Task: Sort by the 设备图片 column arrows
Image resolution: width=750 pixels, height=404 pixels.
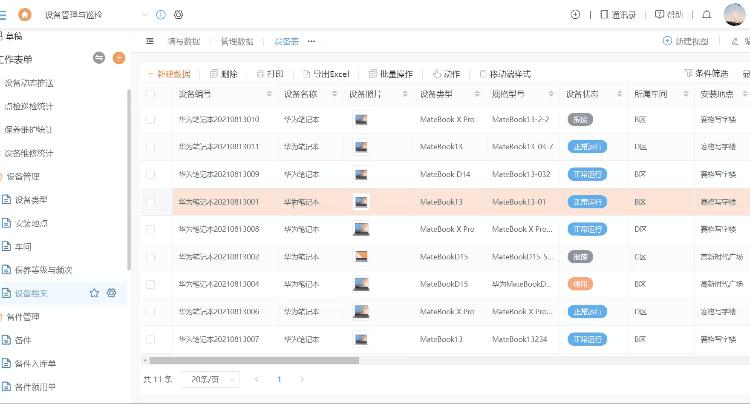Action: pos(405,94)
